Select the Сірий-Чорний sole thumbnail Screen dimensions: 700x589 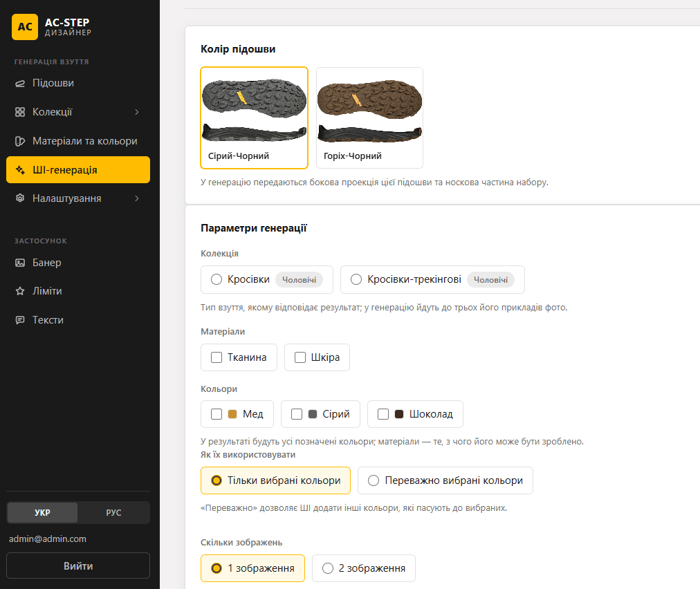[254, 118]
